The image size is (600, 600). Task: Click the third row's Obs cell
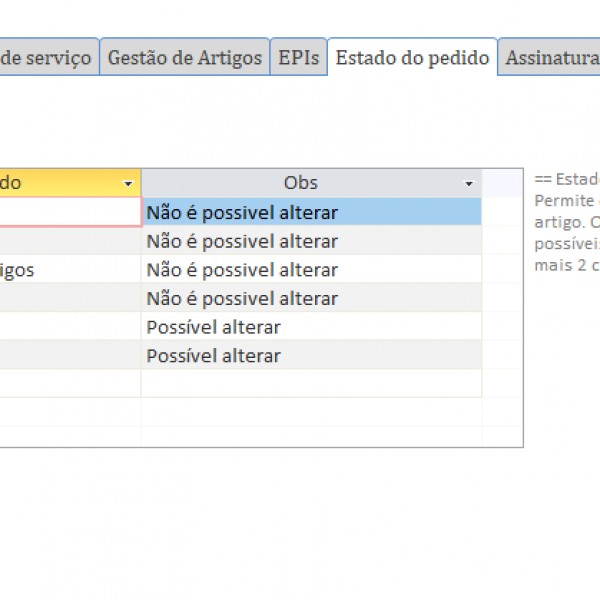tap(311, 270)
